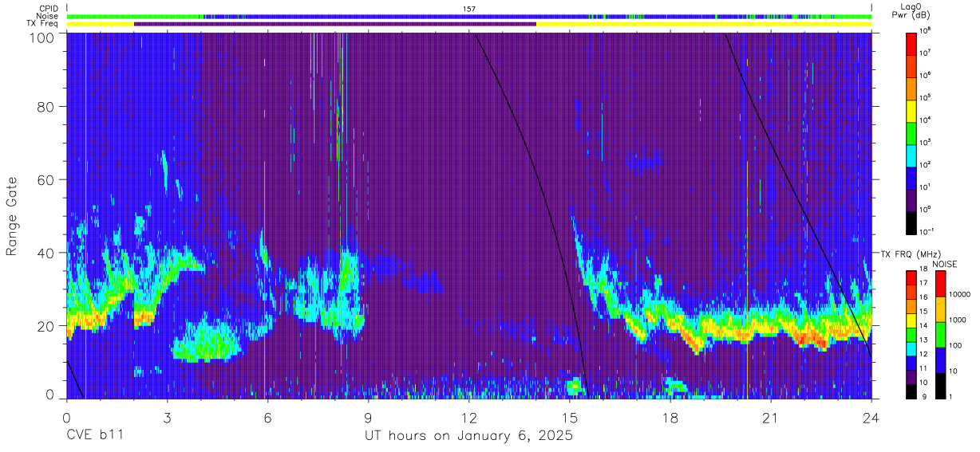Click the y-axis tick label "20"
Image resolution: width=980 pixels, height=452 pixels.
(46, 325)
